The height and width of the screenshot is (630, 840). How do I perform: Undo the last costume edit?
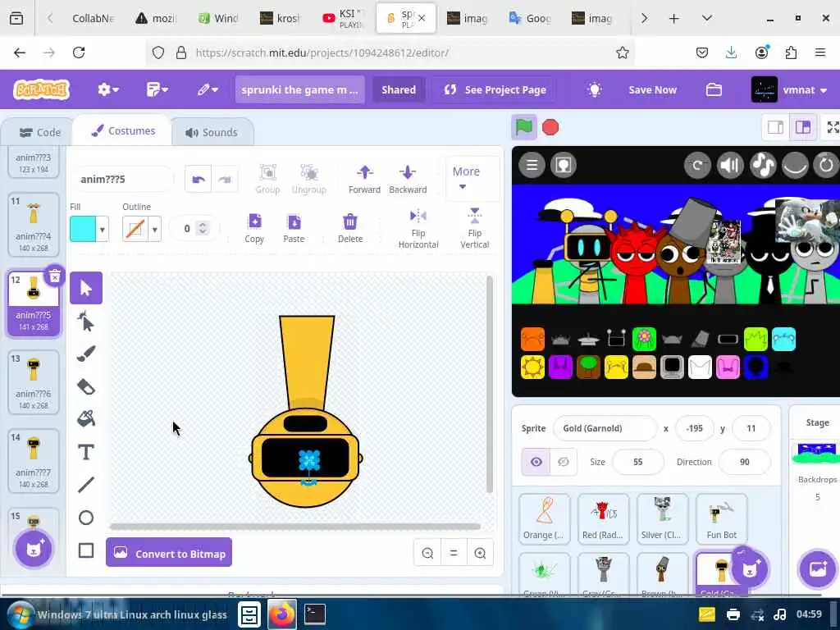tap(199, 180)
